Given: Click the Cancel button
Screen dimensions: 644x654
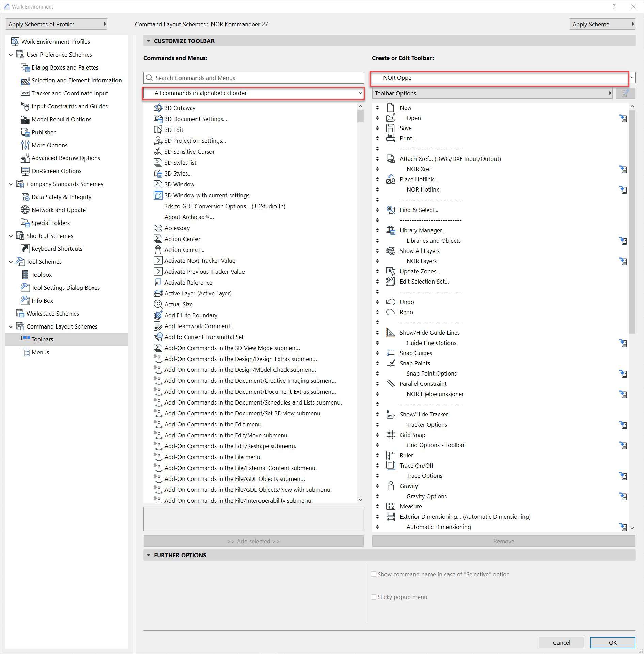Looking at the screenshot, I should click(x=562, y=642).
